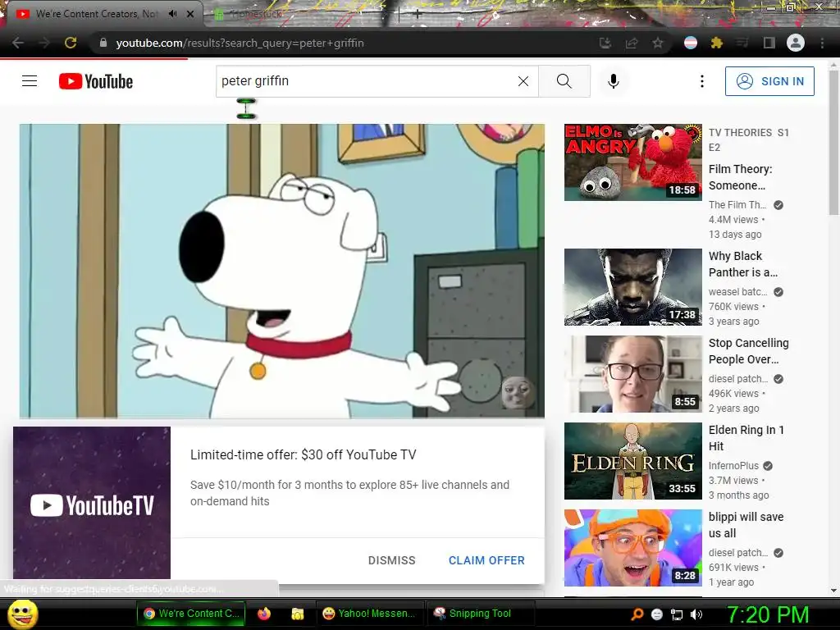Image resolution: width=840 pixels, height=630 pixels.
Task: Click the 7:20 PM clock
Action: (767, 614)
